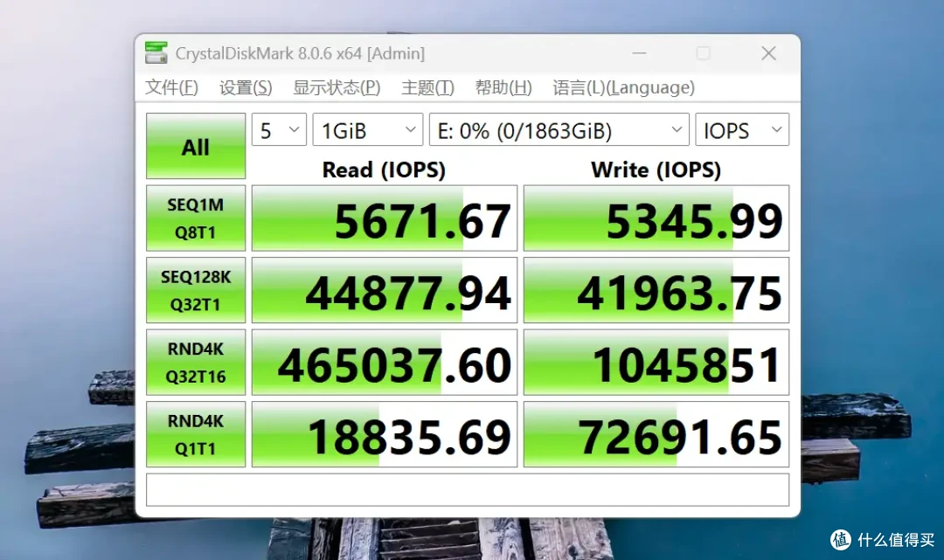Minimize the CrystalDiskMark window

point(639,53)
